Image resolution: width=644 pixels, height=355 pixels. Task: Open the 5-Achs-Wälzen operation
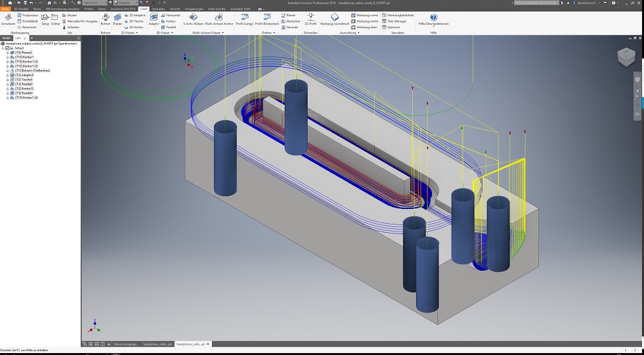coord(193,19)
